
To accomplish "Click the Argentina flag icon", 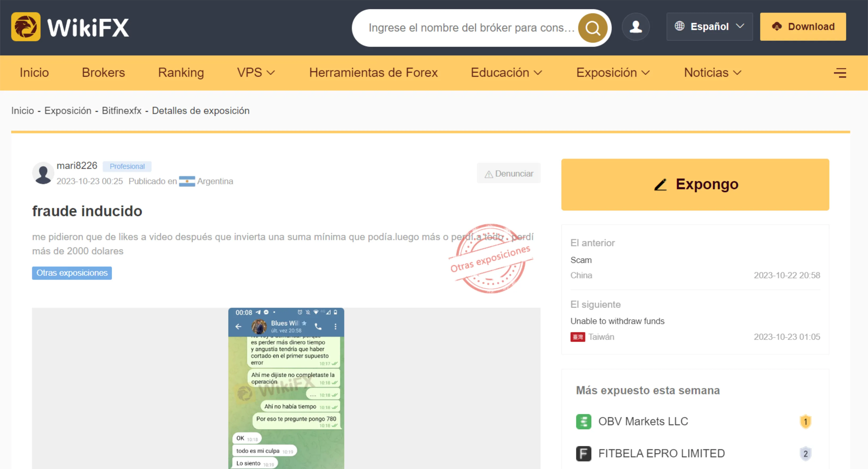I will coord(187,182).
